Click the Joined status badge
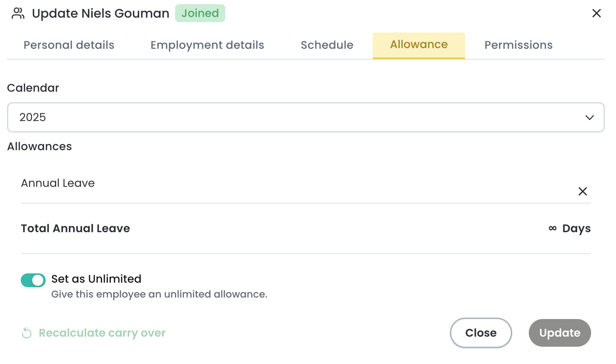Image resolution: width=616 pixels, height=364 pixels. [x=200, y=13]
